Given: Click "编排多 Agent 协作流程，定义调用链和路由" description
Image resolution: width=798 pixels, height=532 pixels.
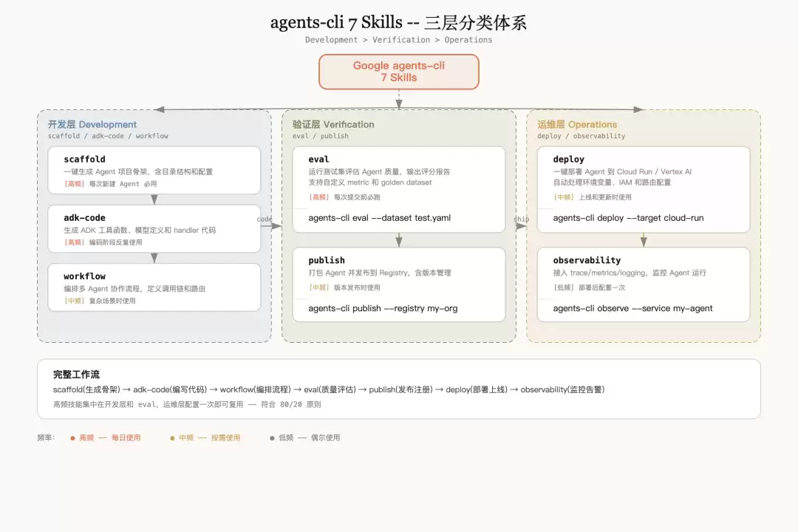Looking at the screenshot, I should [134, 289].
